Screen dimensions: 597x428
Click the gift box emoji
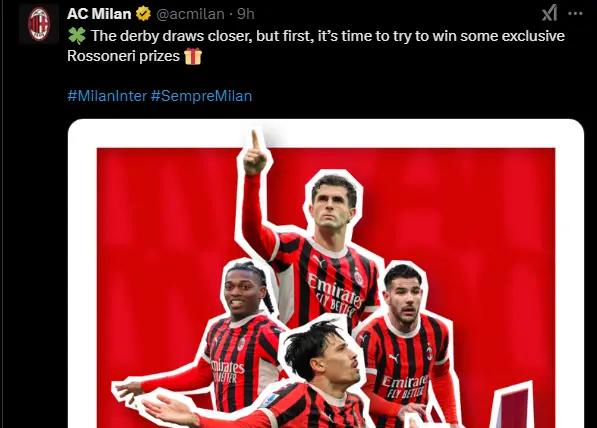pyautogui.click(x=193, y=56)
